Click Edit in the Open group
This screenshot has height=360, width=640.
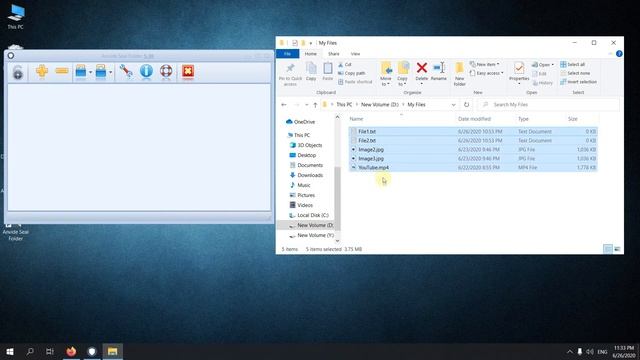click(540, 73)
